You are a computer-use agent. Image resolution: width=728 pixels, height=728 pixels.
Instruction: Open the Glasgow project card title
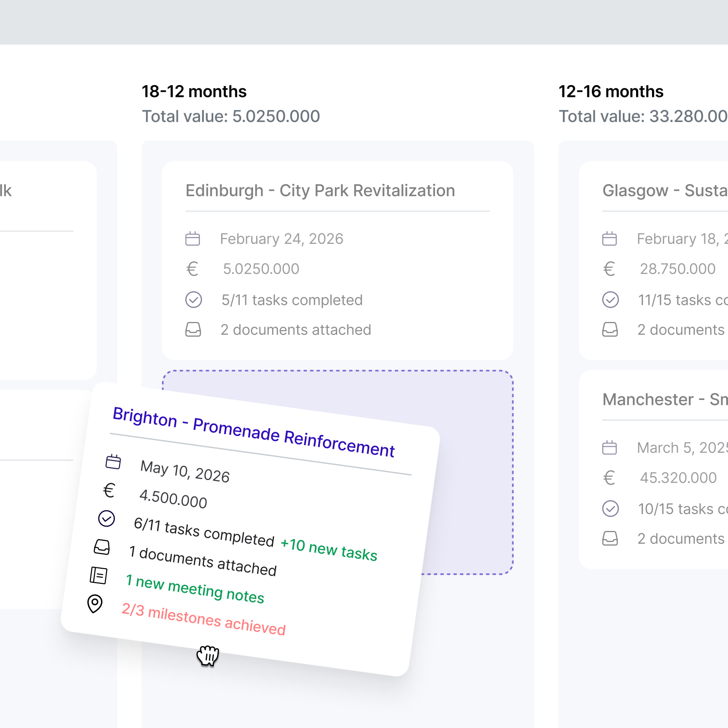[665, 191]
